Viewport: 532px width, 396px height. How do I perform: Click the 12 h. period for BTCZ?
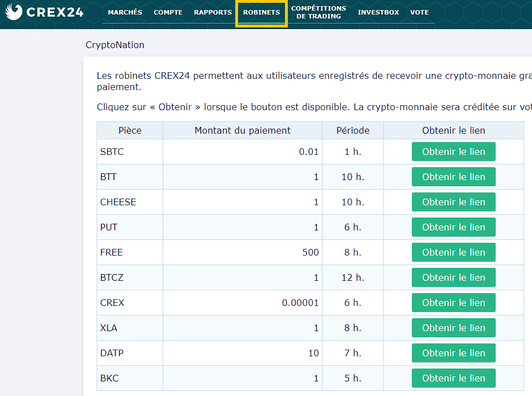[353, 277]
